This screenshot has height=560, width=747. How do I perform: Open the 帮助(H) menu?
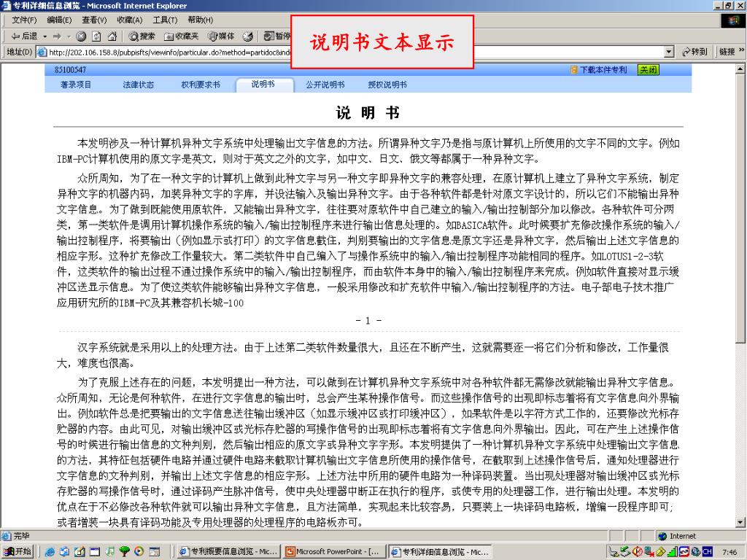point(200,20)
